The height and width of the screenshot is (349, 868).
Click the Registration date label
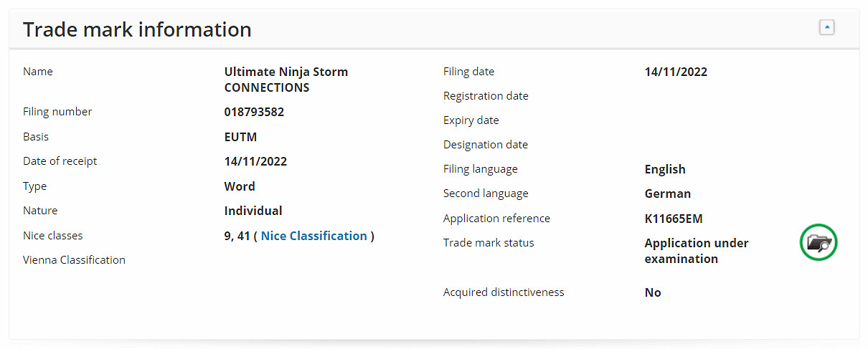(486, 96)
